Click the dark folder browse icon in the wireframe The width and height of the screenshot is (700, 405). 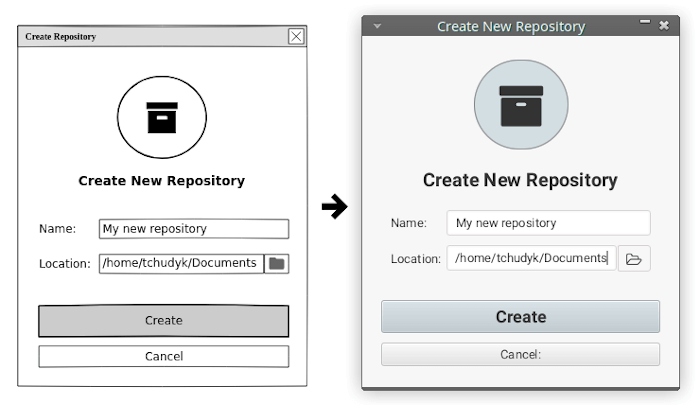(x=277, y=264)
